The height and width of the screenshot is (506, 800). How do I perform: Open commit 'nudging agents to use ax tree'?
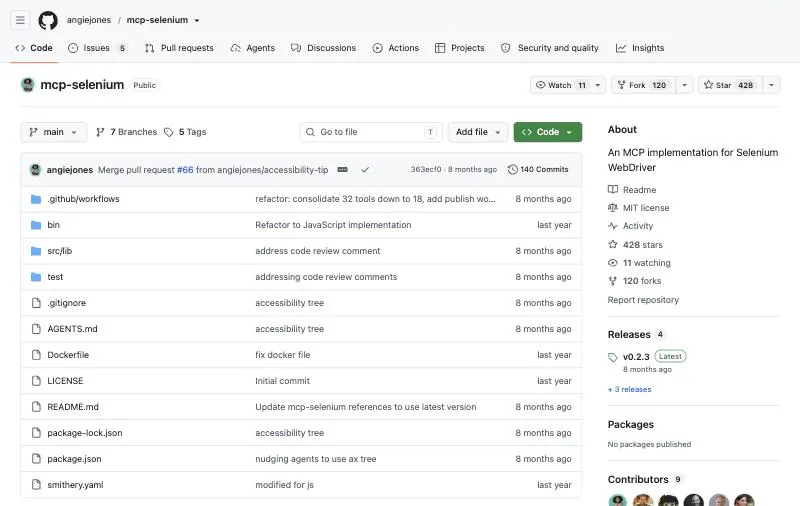(x=316, y=459)
